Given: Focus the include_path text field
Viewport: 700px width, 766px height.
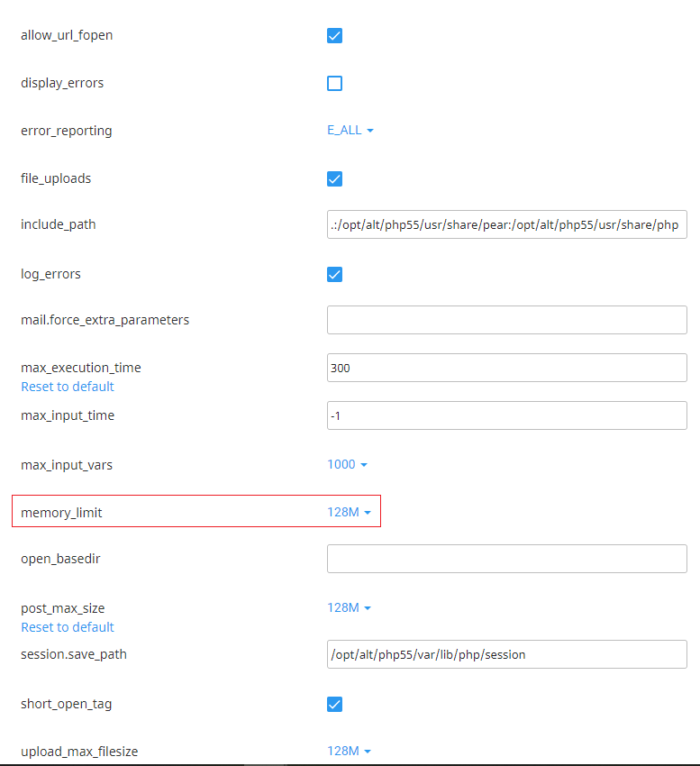Looking at the screenshot, I should click(507, 224).
